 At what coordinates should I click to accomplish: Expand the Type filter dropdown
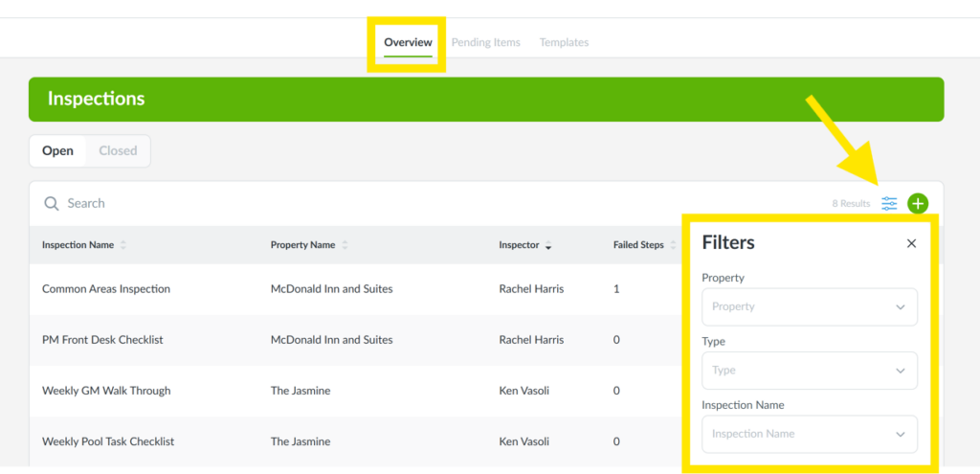809,370
